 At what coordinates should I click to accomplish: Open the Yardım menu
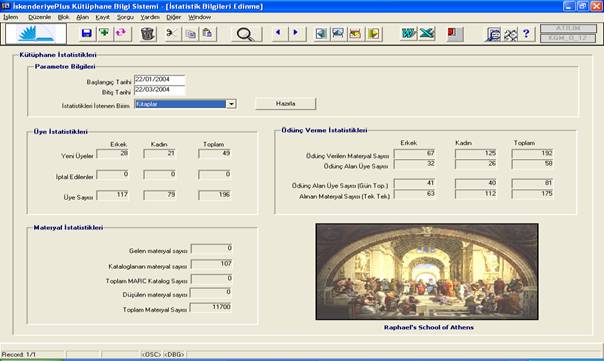click(x=150, y=17)
